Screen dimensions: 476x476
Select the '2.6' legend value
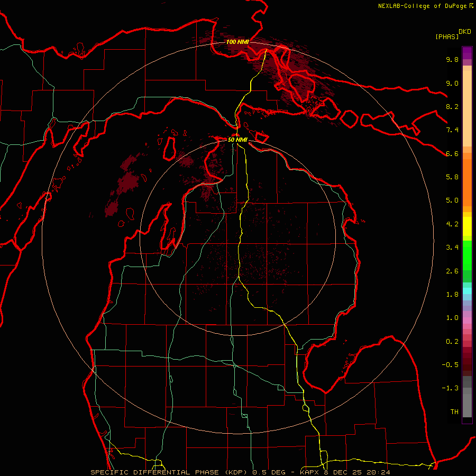(x=452, y=271)
